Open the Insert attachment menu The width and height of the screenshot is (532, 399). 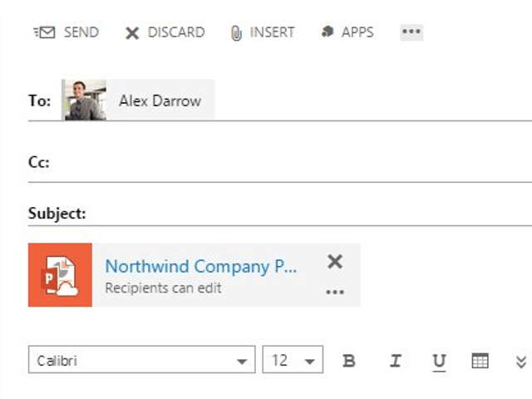tap(263, 32)
